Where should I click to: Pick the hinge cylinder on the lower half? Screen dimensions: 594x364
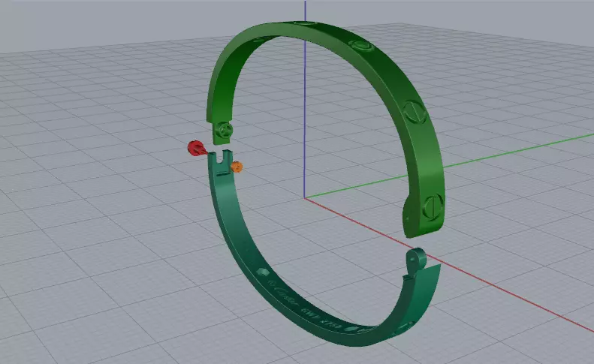(x=416, y=260)
